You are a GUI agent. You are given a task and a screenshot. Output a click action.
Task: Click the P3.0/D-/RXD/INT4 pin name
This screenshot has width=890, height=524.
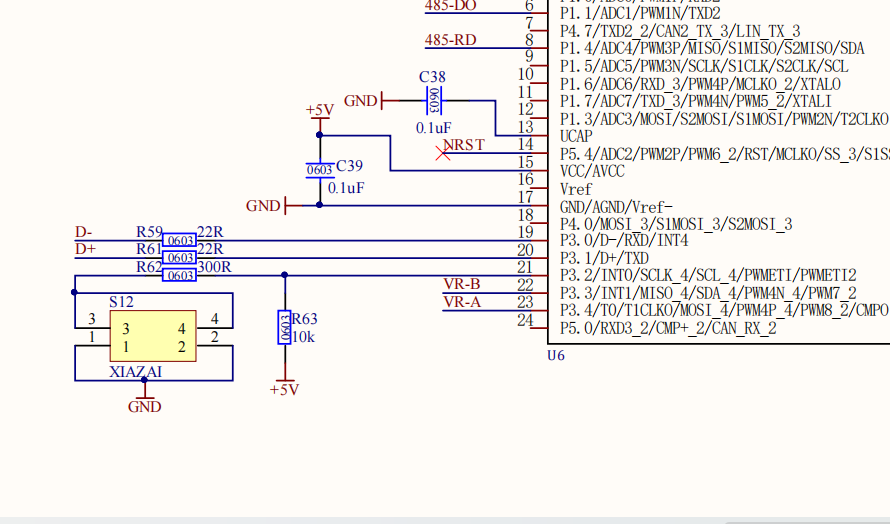pyautogui.click(x=624, y=241)
